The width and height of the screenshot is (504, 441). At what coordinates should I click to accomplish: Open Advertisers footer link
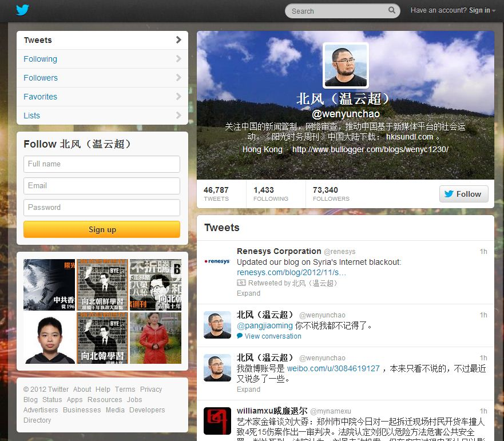click(41, 410)
